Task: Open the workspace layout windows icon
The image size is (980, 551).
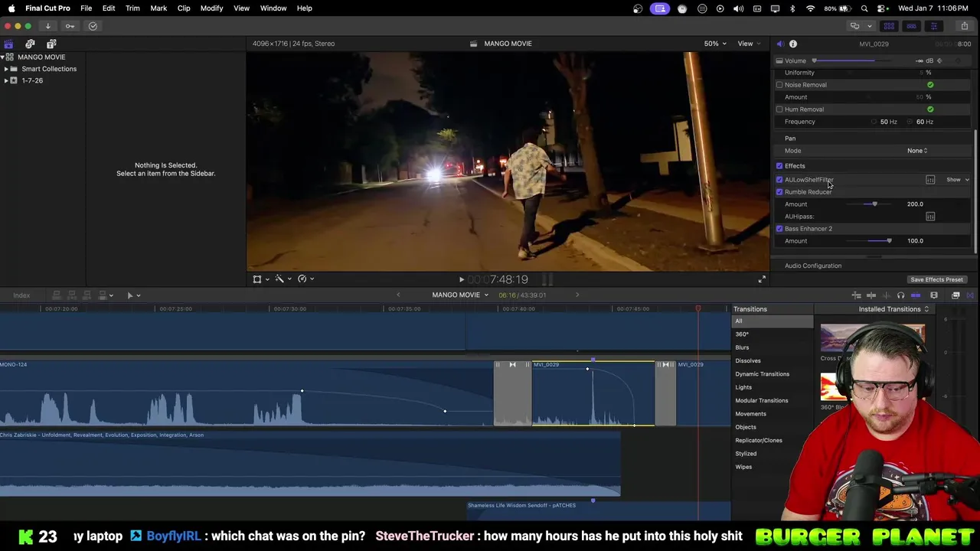Action: 854,26
